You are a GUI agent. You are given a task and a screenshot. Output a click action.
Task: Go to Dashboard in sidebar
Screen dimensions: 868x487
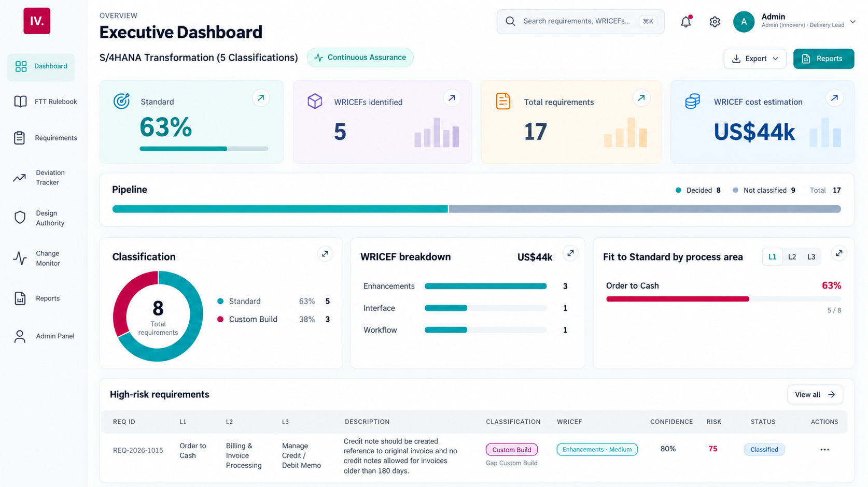tap(41, 66)
